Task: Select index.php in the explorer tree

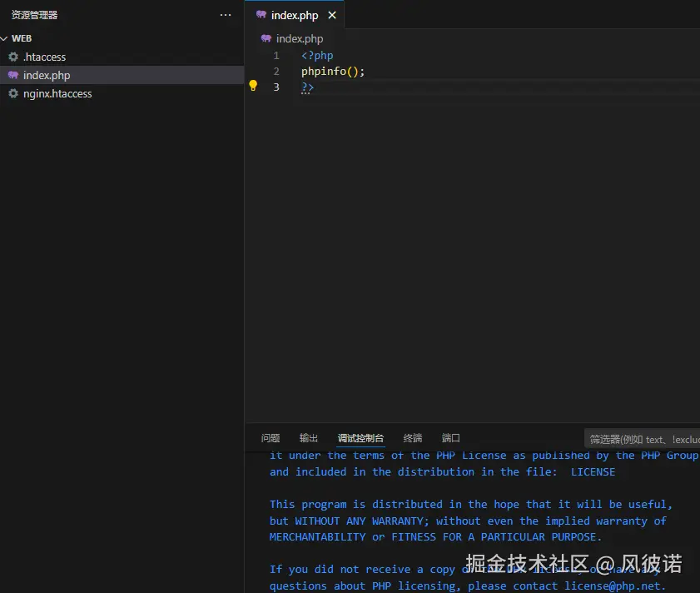Action: 122,75
